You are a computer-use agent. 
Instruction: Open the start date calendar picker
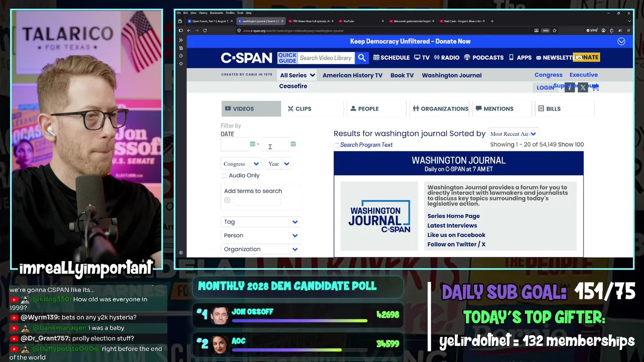point(253,144)
